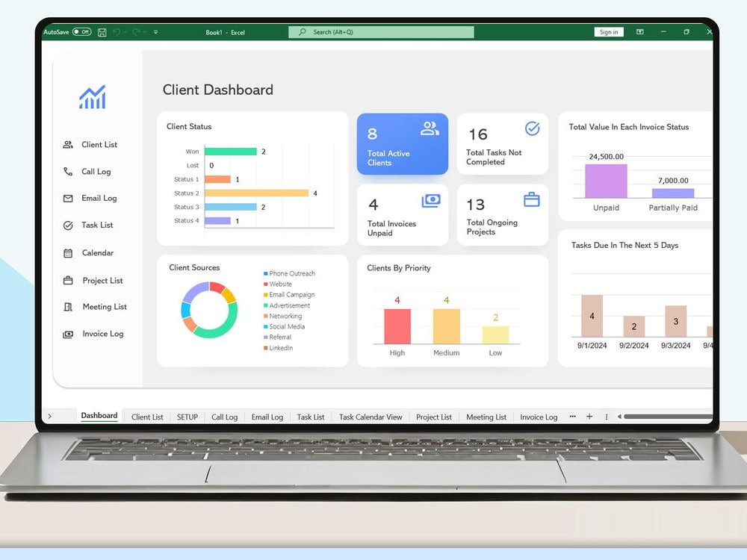Click the blue Phone Outreach legend swatch
The image size is (747, 560).
[x=265, y=274]
